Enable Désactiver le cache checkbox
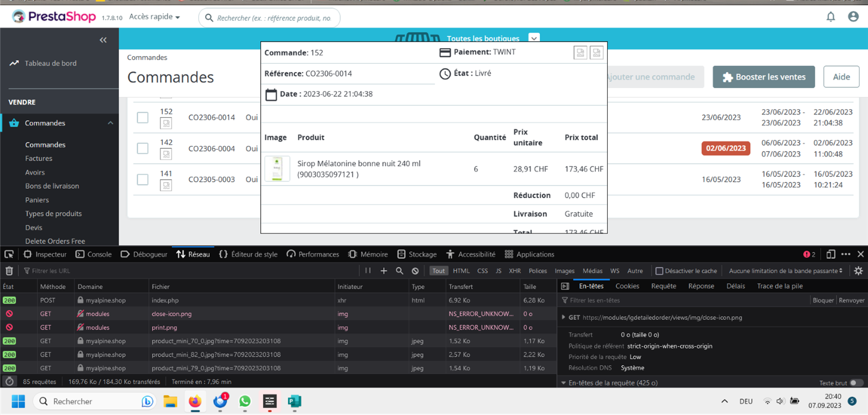This screenshot has width=868, height=415. click(x=659, y=271)
